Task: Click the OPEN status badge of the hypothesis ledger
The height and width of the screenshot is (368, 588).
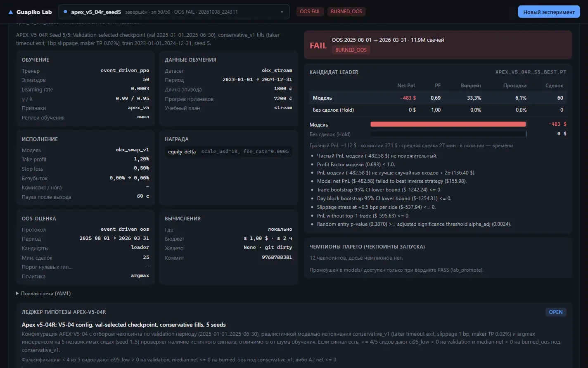Action: tap(556, 312)
